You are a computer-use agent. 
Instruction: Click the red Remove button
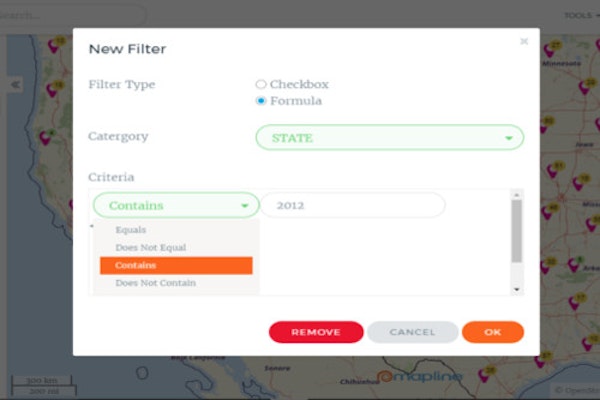[316, 332]
